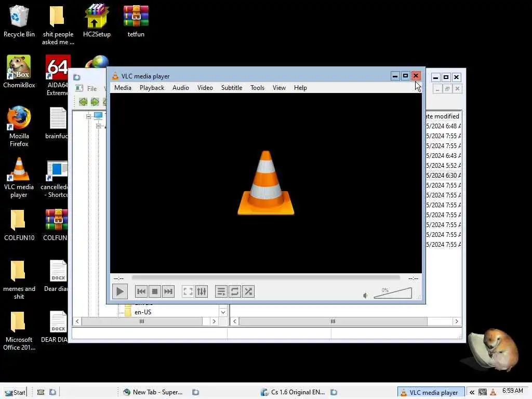Click the down arrow beside en-US
Screen dimensions: 532x399
(x=223, y=312)
